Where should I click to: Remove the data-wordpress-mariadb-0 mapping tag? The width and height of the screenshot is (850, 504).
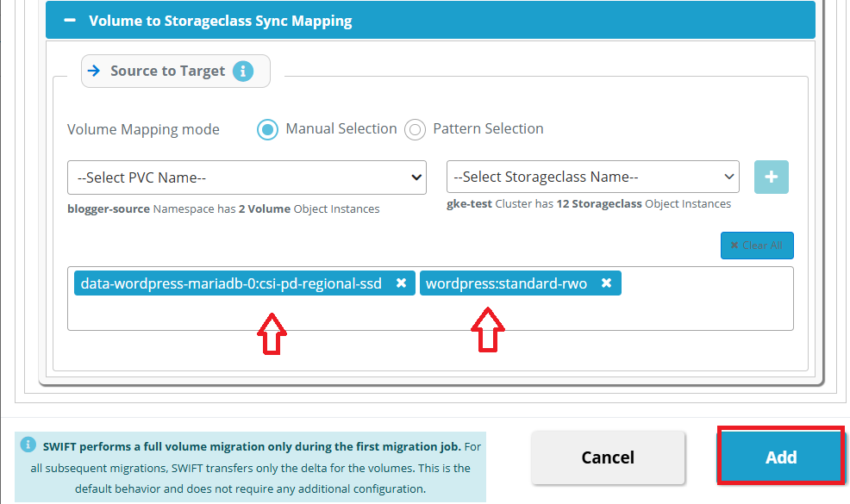[x=401, y=283]
